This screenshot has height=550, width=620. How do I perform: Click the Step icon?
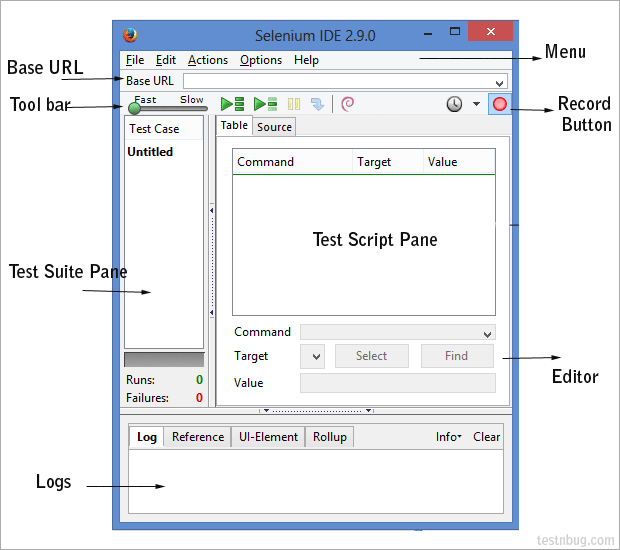[317, 104]
